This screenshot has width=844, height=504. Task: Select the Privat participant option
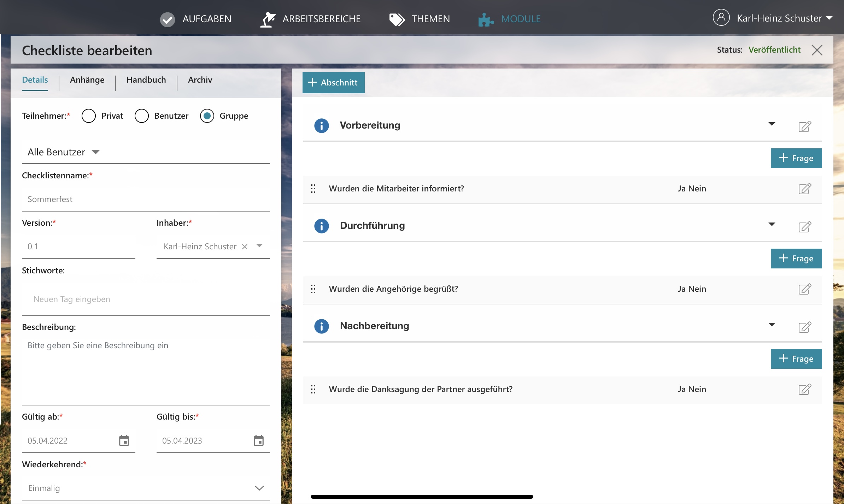click(89, 116)
